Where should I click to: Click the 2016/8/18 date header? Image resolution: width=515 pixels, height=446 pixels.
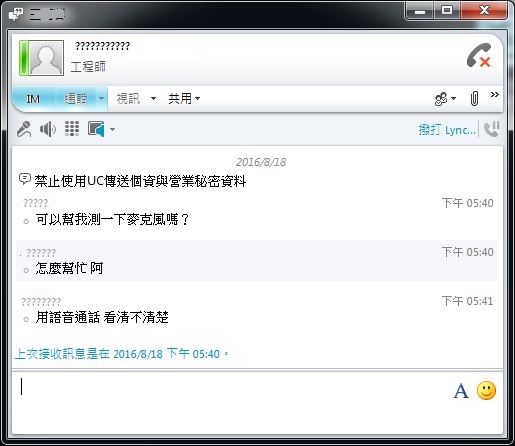(x=261, y=162)
